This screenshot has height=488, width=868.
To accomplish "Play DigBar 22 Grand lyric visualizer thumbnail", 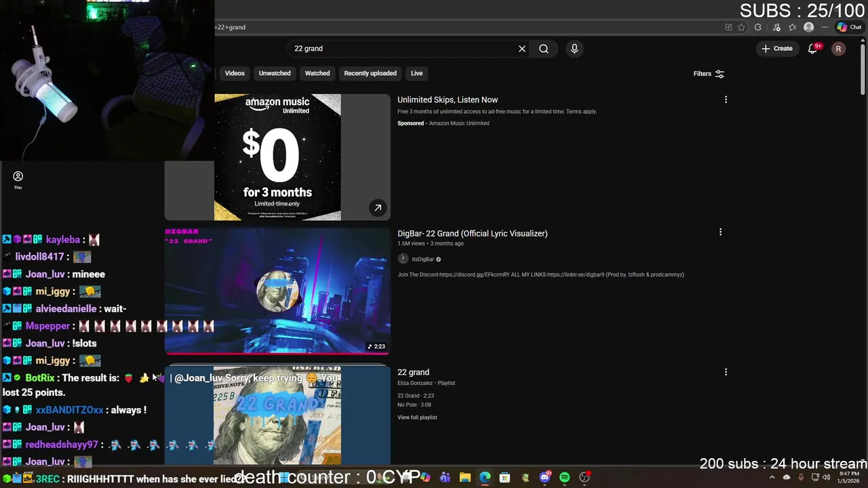I will coord(277,291).
